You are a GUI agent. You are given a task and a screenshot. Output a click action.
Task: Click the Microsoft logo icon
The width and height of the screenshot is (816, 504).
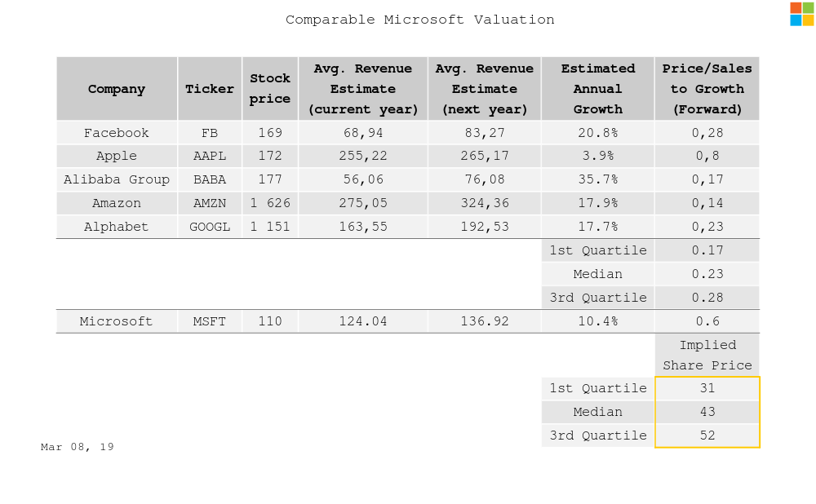801,14
